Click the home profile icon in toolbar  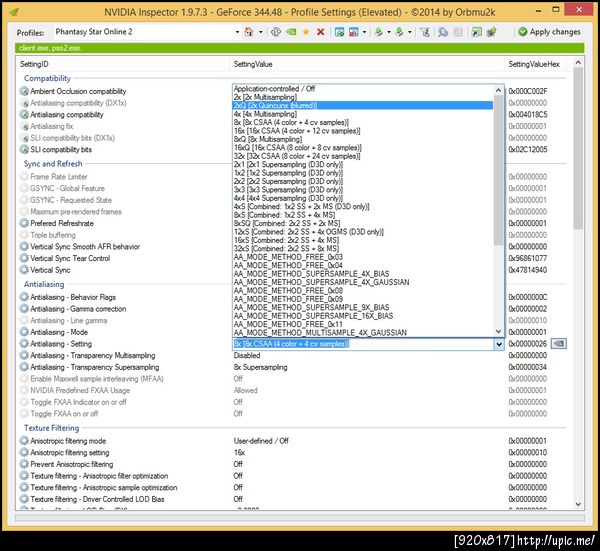tap(249, 32)
